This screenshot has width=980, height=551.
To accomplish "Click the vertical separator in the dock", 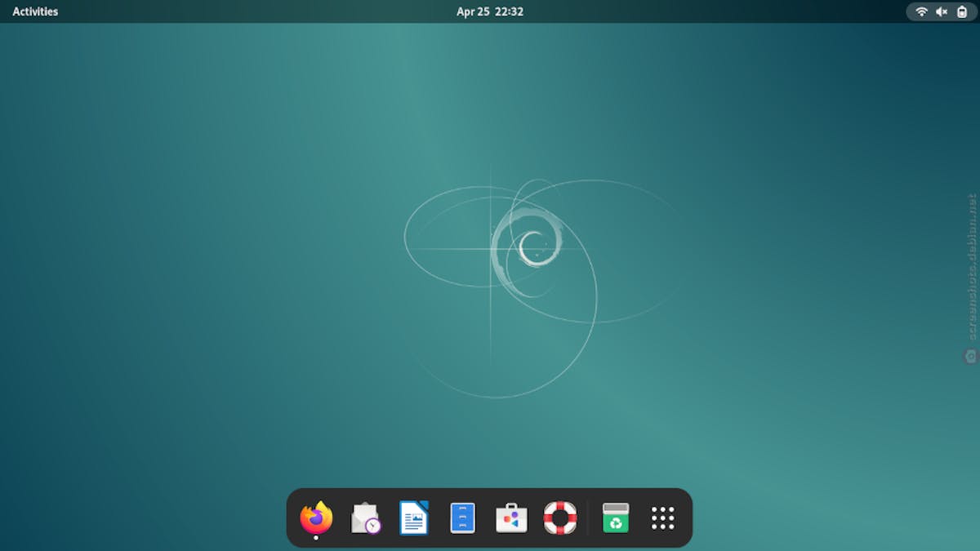I will pos(588,518).
